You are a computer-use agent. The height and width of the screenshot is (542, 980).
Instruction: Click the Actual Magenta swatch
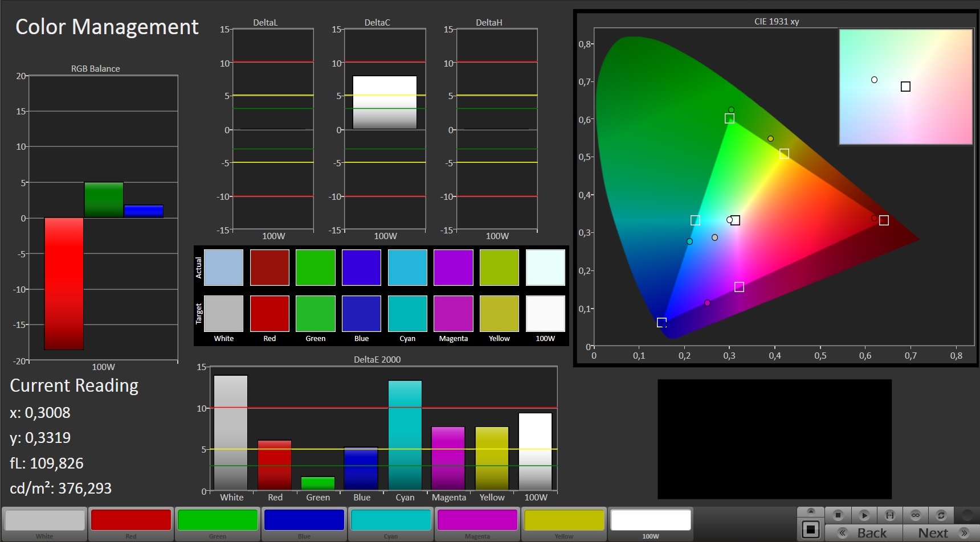point(454,267)
